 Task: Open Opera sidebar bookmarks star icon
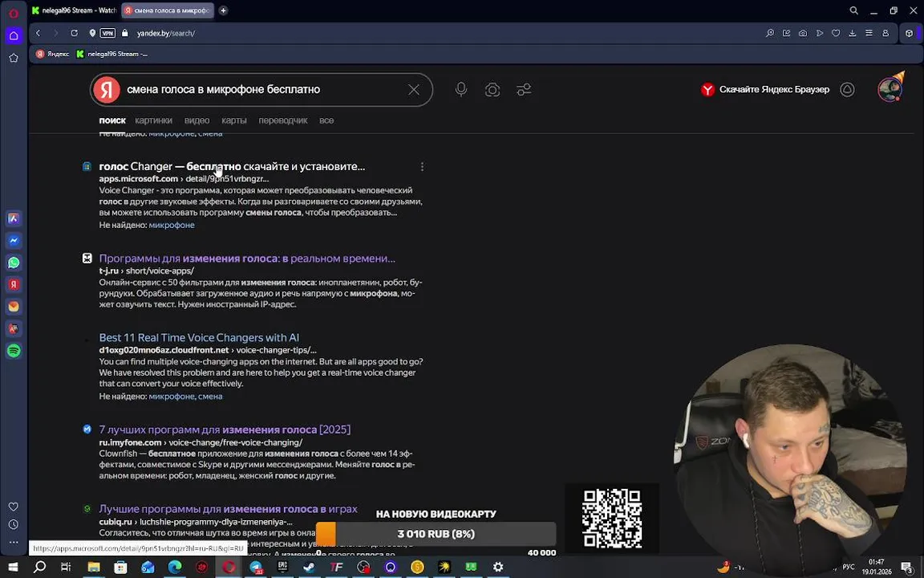coord(14,58)
